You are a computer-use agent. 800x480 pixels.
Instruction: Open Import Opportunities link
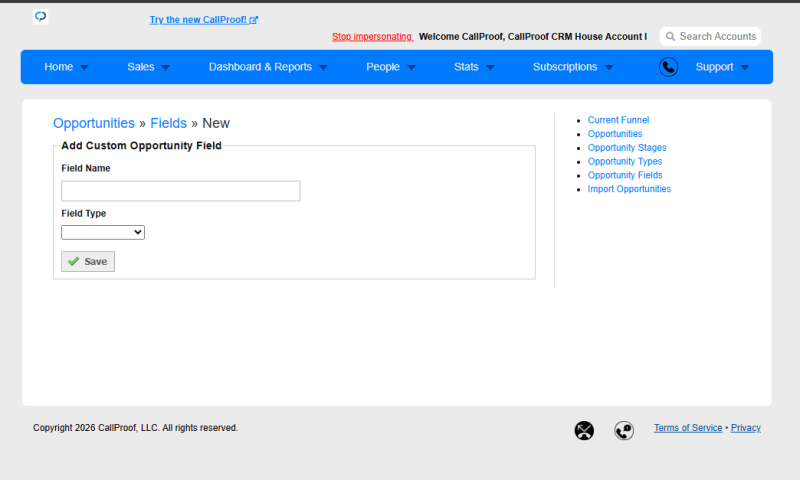pyautogui.click(x=629, y=189)
